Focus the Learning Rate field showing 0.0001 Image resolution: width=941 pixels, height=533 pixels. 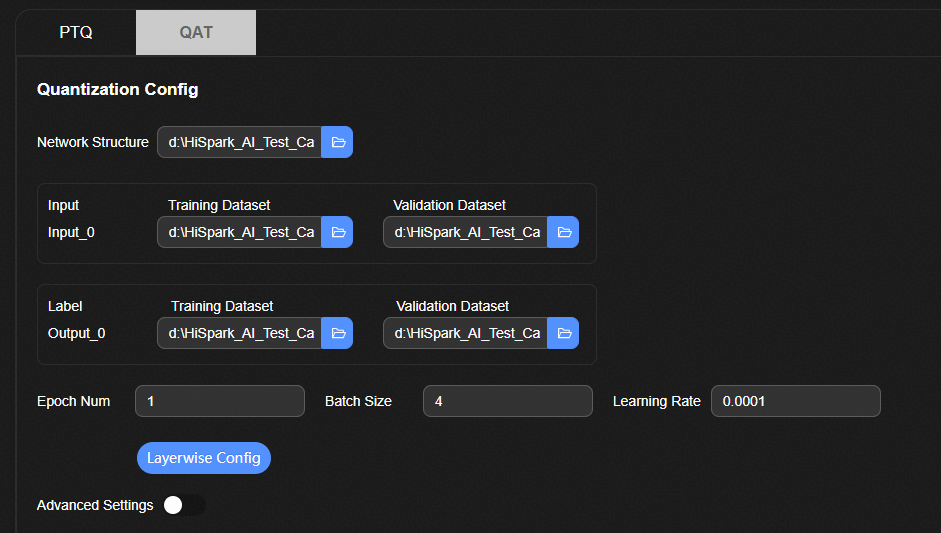point(796,401)
